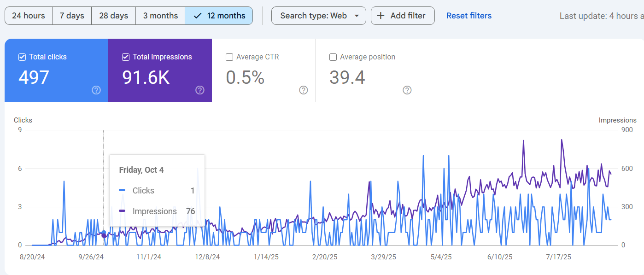The image size is (644, 275).
Task: Click the 12/8/24 date label on axis
Action: (207, 257)
